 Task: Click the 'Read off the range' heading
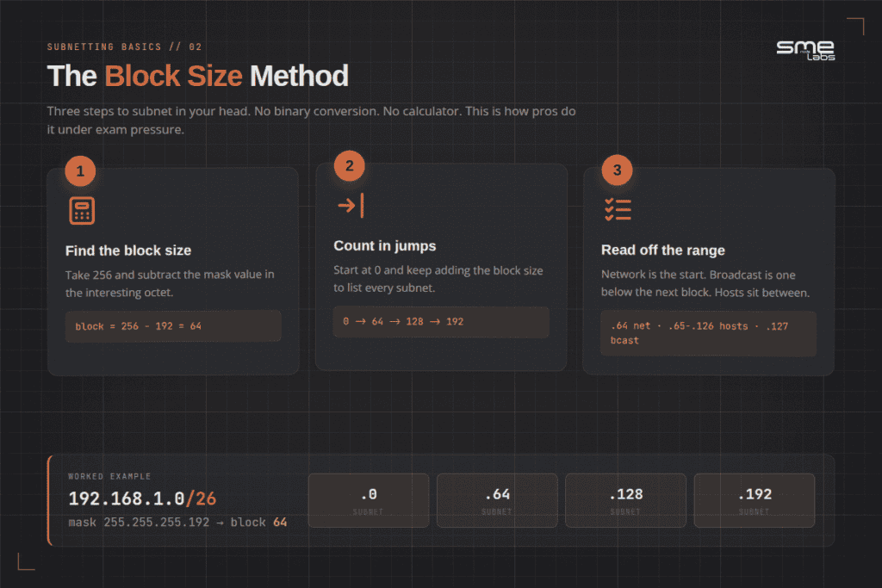coord(662,251)
